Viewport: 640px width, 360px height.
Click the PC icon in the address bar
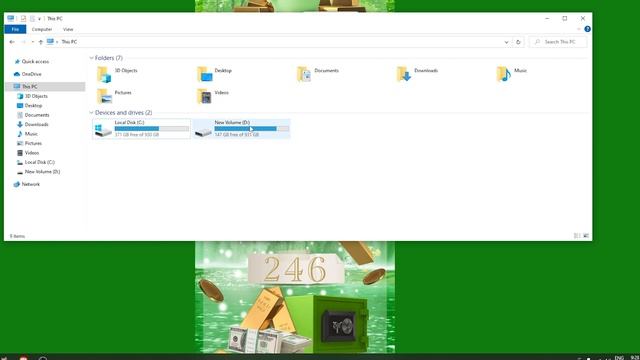coord(50,42)
